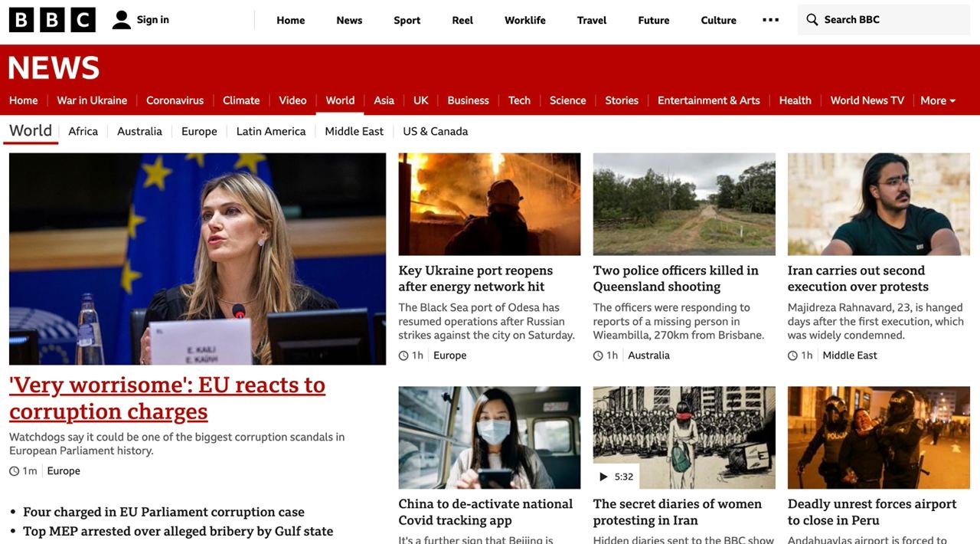Click the EU Parliament speaker lead image
Image resolution: width=980 pixels, height=544 pixels.
[198, 259]
